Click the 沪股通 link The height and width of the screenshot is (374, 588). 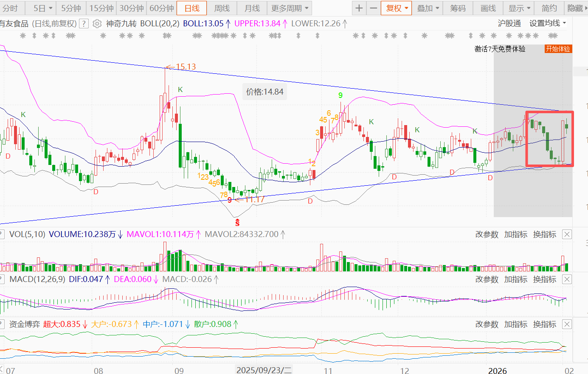[509, 23]
